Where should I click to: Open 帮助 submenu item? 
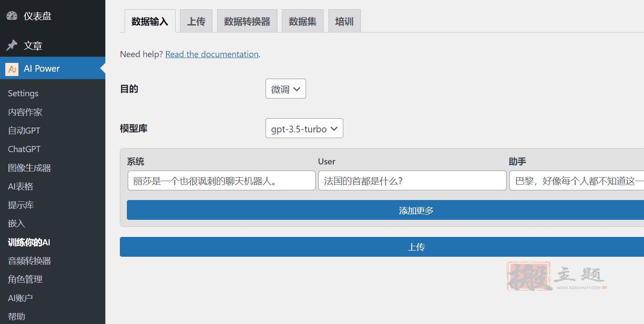[x=17, y=316]
